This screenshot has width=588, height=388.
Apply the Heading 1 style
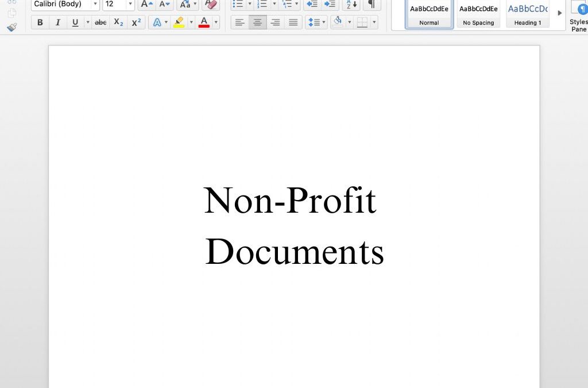click(528, 14)
